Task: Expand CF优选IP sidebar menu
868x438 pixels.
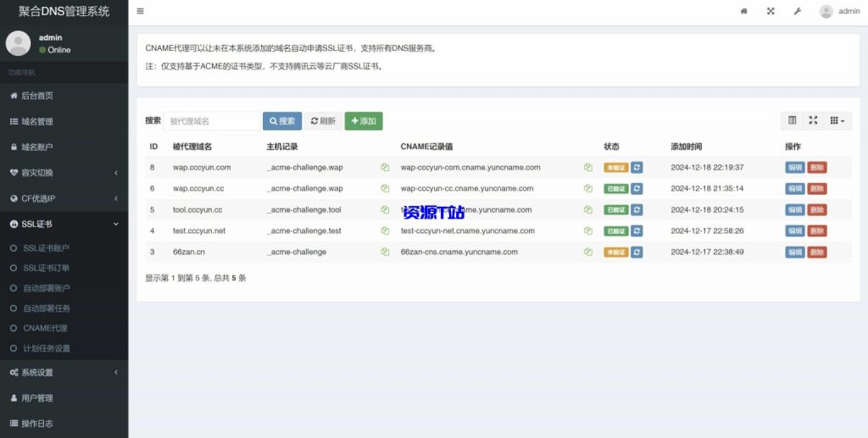Action: coord(64,198)
